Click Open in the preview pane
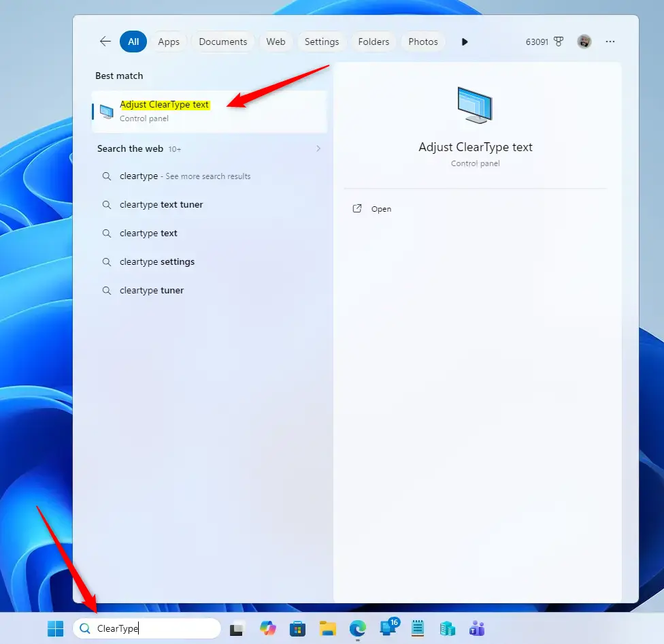Viewport: 664px width, 644px height. pos(381,209)
